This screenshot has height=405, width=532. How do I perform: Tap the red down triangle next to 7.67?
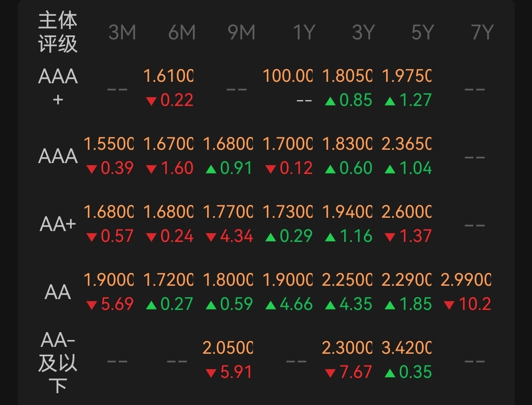pos(330,373)
